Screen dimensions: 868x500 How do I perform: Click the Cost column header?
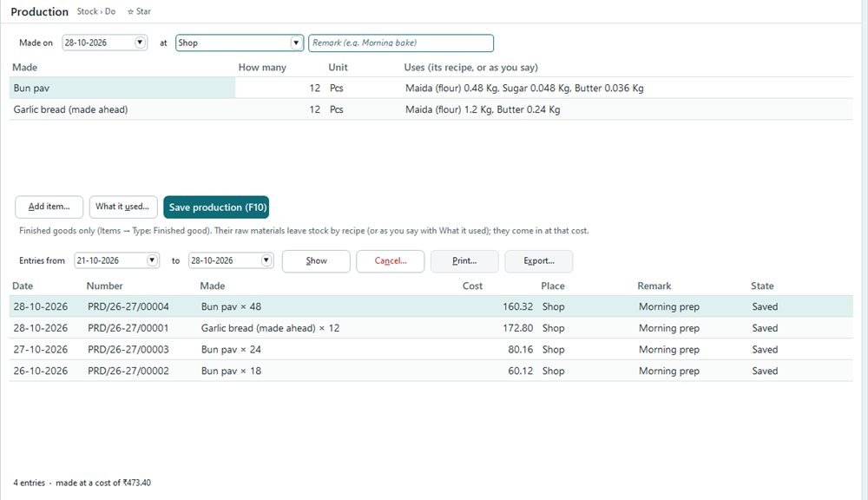(472, 286)
